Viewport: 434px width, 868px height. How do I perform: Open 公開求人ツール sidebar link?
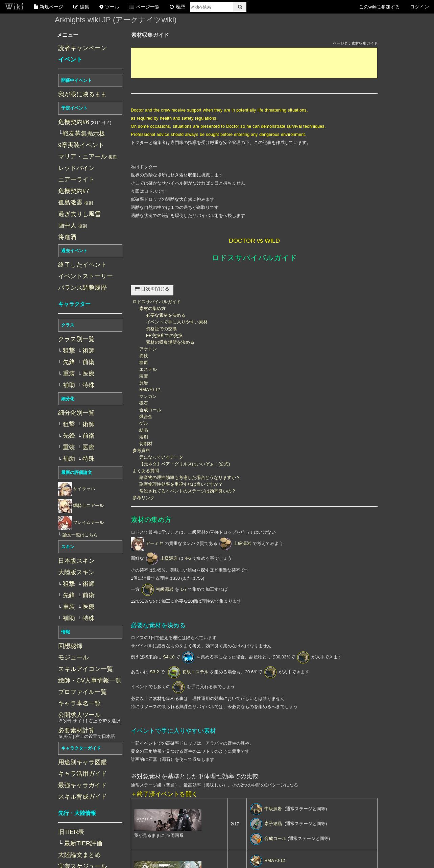[x=79, y=715]
